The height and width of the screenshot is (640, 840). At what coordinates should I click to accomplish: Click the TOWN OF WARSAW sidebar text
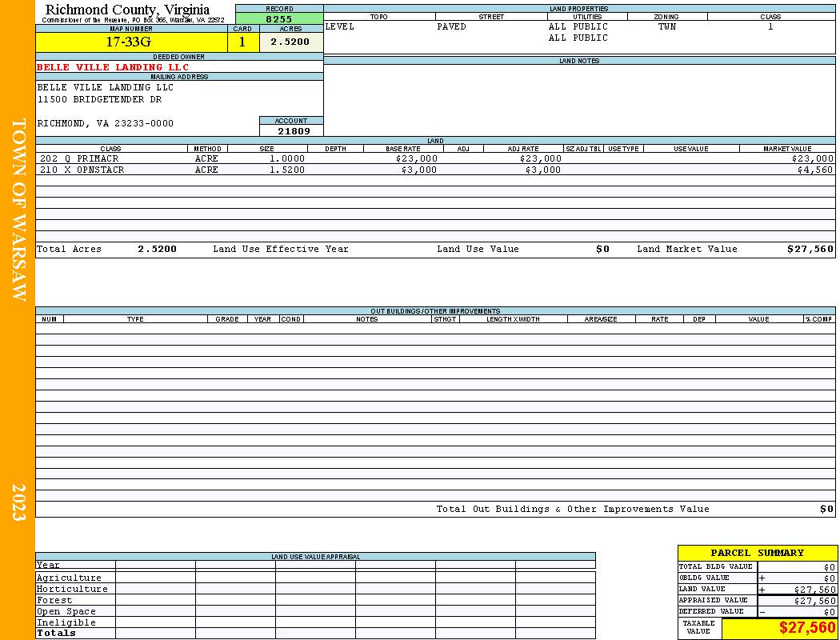point(18,210)
